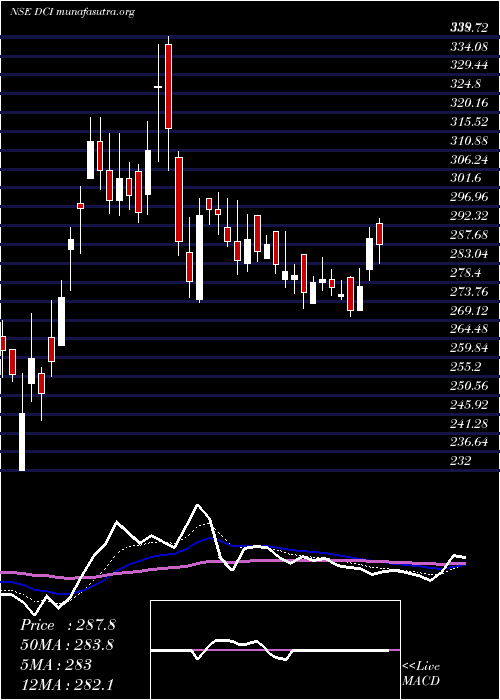This screenshot has width=500, height=700.
Task: Click the 292.32 price axis label
Action: click(x=469, y=216)
